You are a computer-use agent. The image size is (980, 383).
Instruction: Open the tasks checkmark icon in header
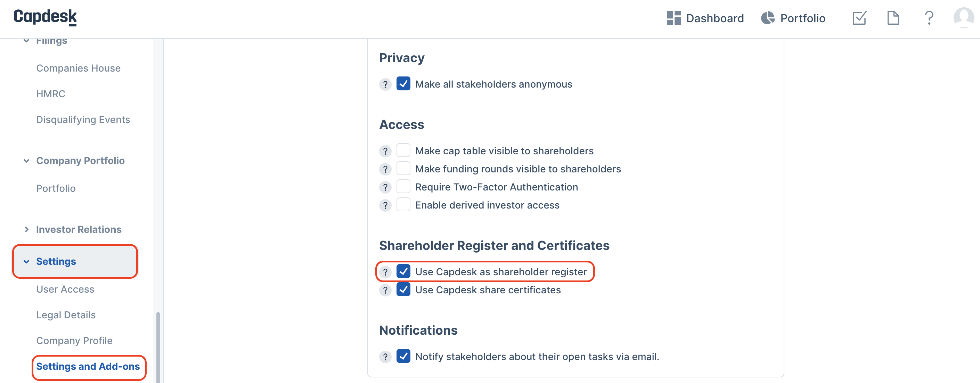(859, 18)
